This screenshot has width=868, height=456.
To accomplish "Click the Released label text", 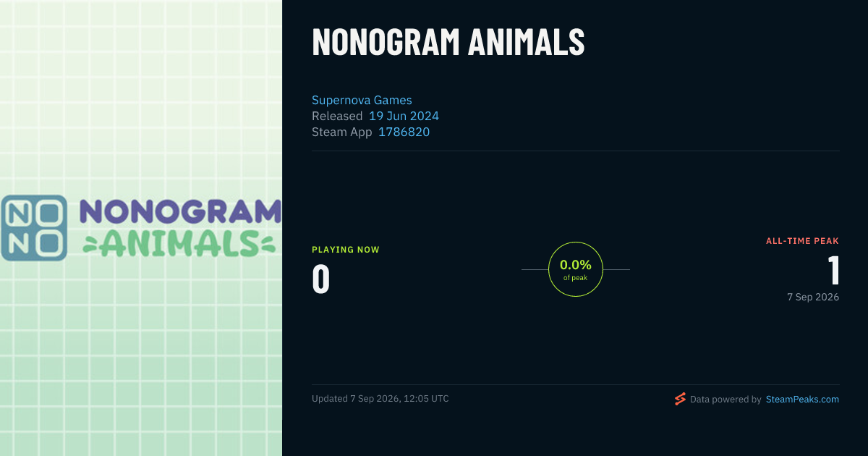I will 337,116.
